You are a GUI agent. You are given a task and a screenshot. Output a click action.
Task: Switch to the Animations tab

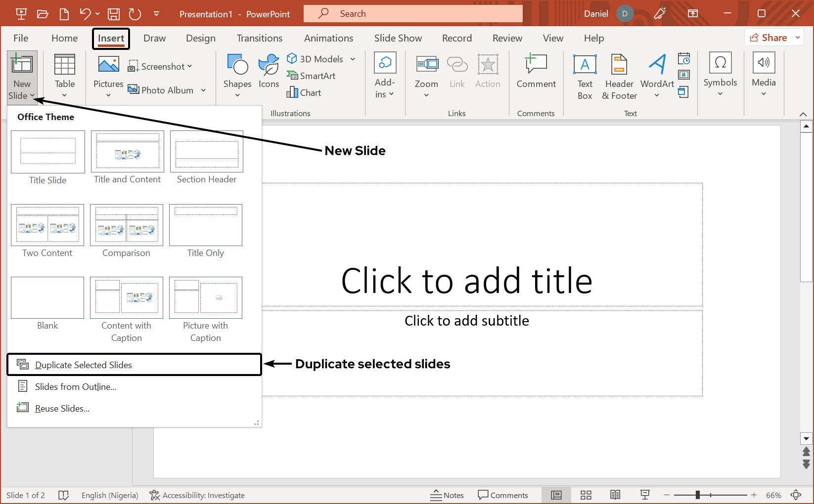click(328, 38)
